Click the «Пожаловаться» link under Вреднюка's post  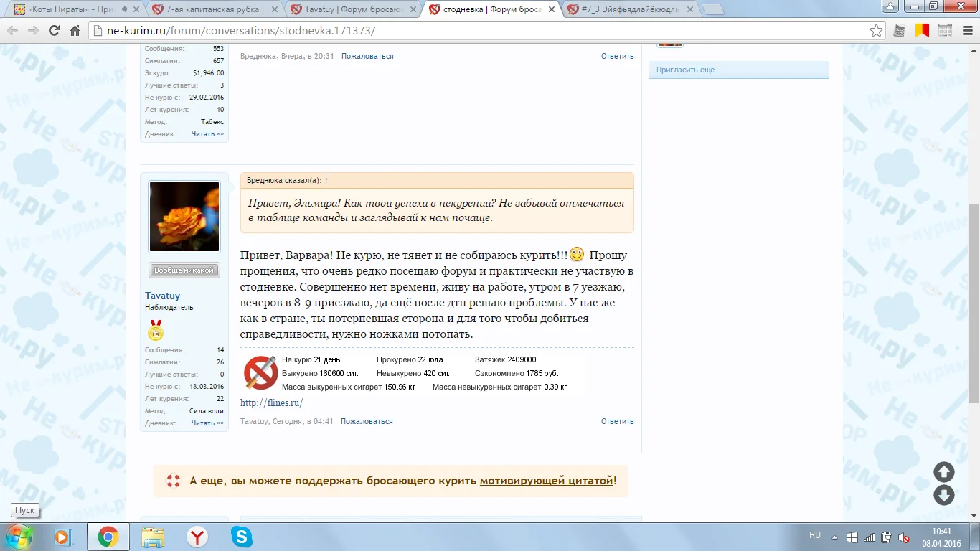[367, 56]
